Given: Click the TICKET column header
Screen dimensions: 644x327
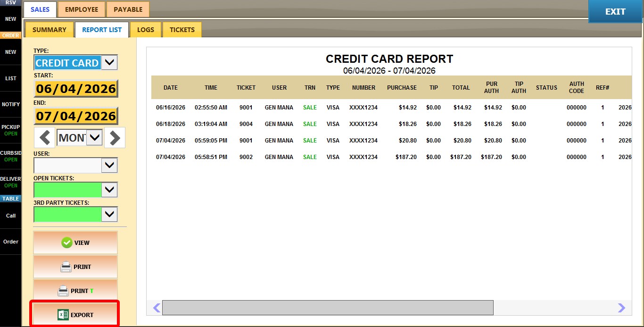Looking at the screenshot, I should tap(246, 87).
